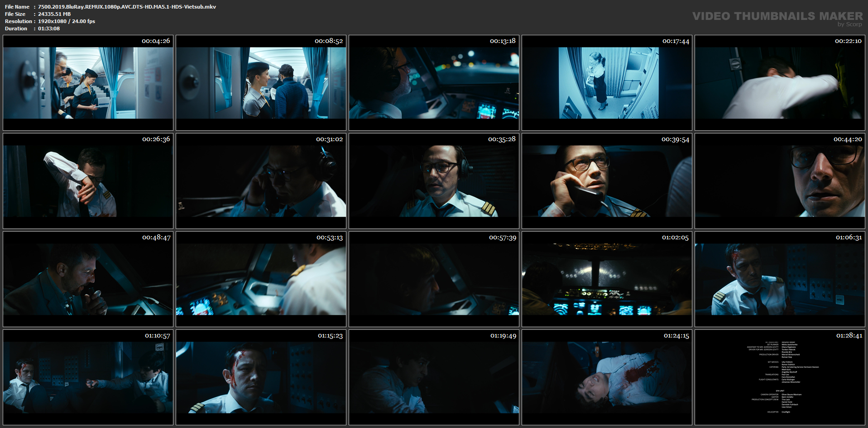
Task: View the credits thumbnail stamped 01:28:41
Action: [780, 377]
